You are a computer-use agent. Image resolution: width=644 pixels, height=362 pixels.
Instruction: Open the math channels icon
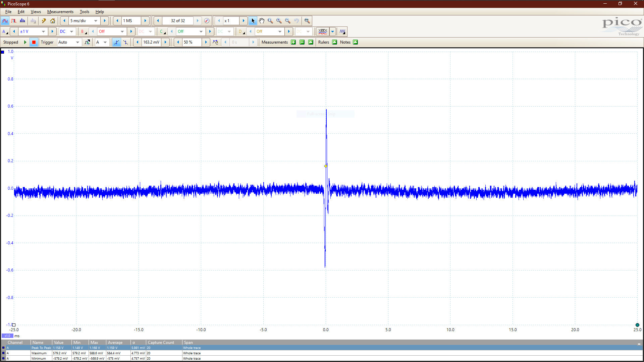(x=323, y=32)
